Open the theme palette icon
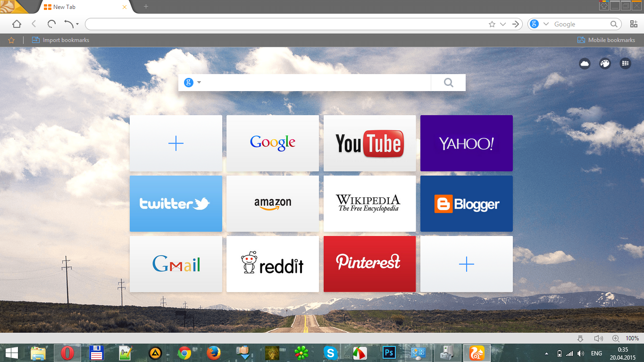The height and width of the screenshot is (362, 644). (x=605, y=63)
